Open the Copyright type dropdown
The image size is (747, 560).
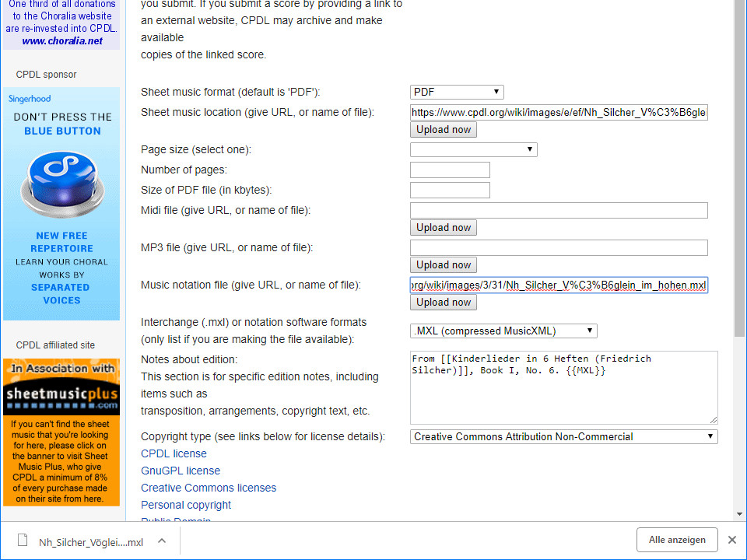pyautogui.click(x=563, y=436)
